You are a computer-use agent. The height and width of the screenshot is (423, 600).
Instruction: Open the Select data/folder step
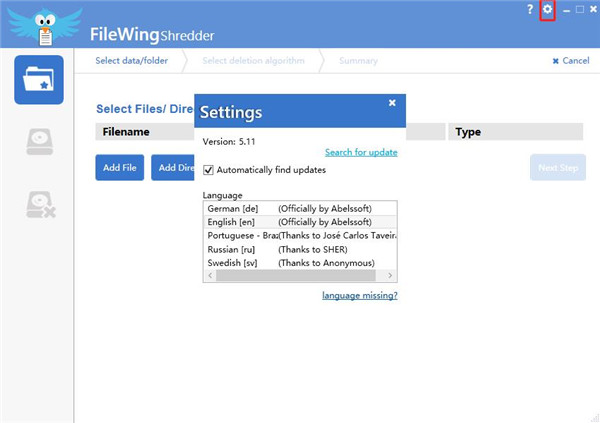click(132, 60)
